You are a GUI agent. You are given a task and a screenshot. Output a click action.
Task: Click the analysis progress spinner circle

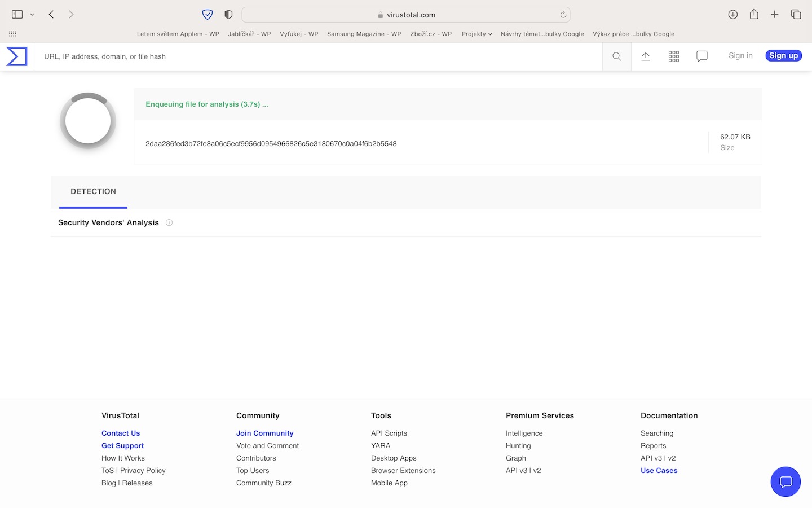88,121
